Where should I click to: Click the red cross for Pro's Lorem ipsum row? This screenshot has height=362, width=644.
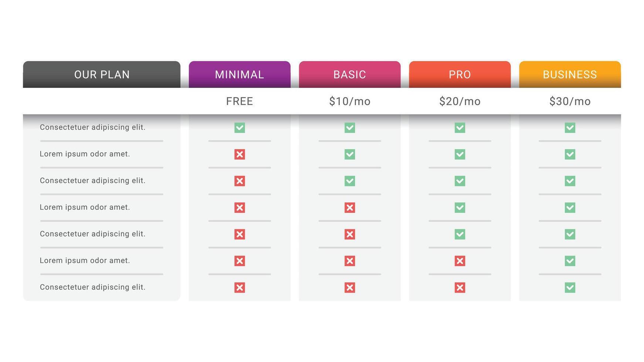(460, 261)
